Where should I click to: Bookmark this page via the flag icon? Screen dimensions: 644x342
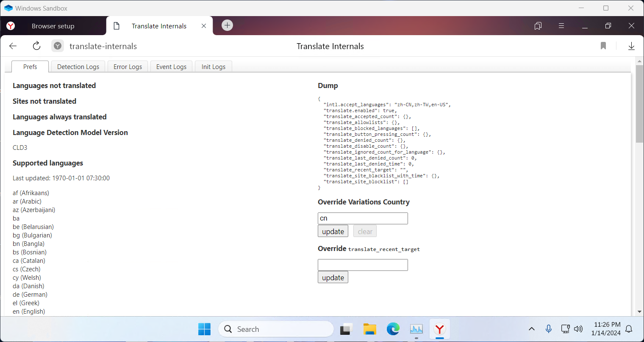[x=603, y=46]
